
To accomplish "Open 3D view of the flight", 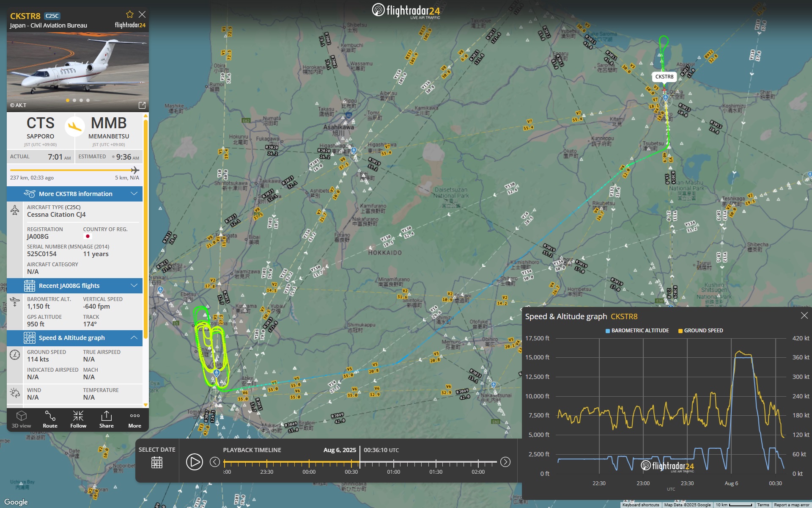I will [21, 420].
